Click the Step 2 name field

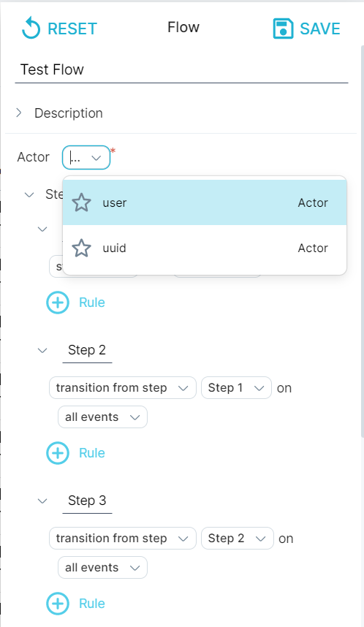(x=87, y=350)
